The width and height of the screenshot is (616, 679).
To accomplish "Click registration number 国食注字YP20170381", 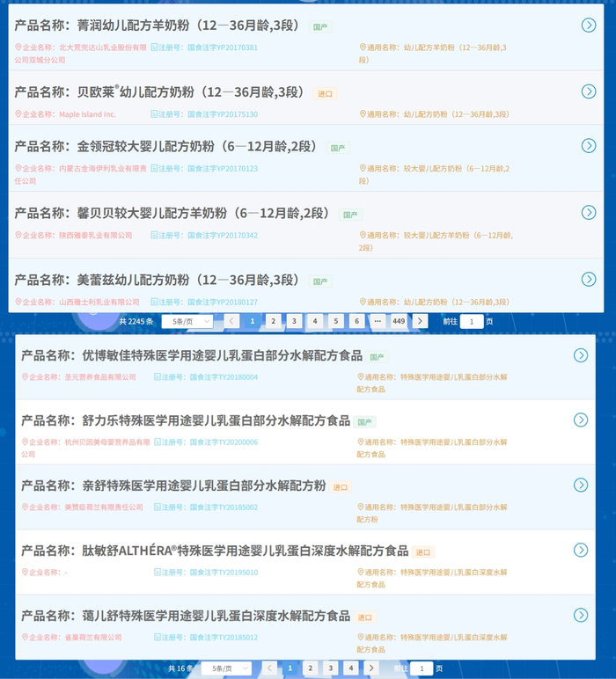I will [223, 47].
